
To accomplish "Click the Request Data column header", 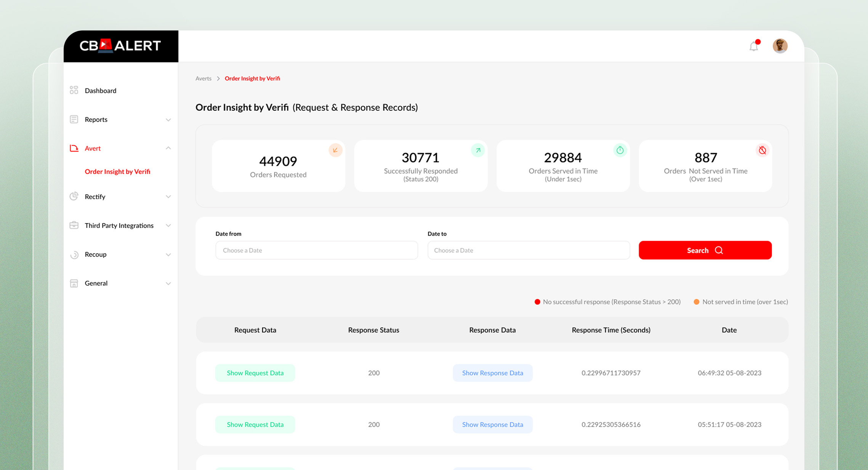I will [255, 330].
